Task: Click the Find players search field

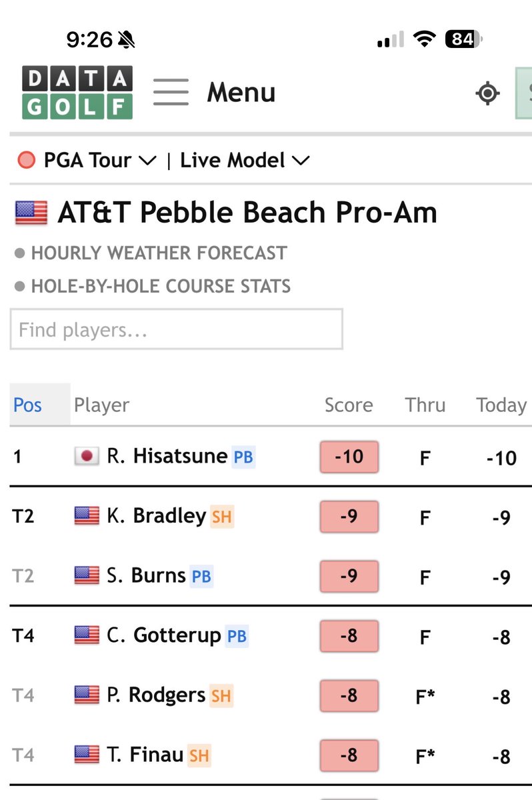Action: point(176,329)
